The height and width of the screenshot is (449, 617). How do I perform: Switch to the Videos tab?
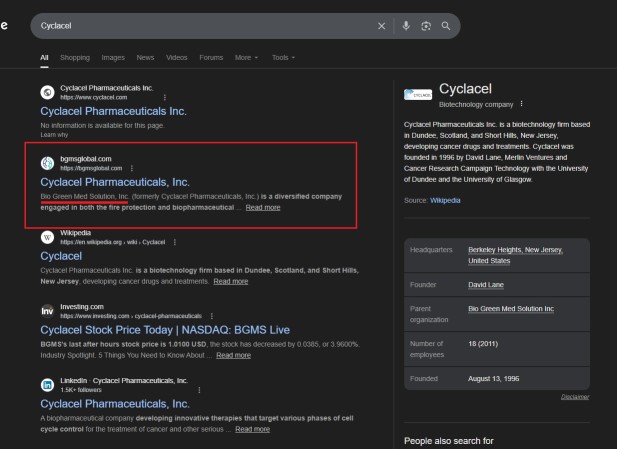point(177,57)
